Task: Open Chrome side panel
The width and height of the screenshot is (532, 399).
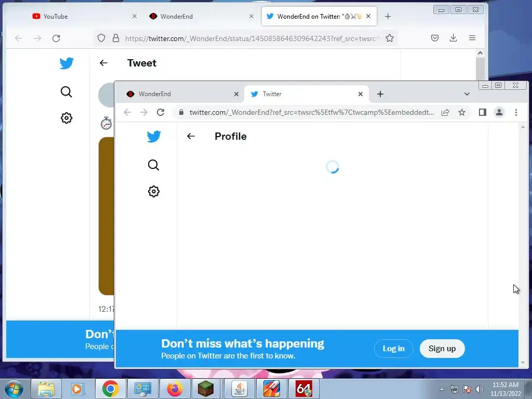Action: coord(483,112)
